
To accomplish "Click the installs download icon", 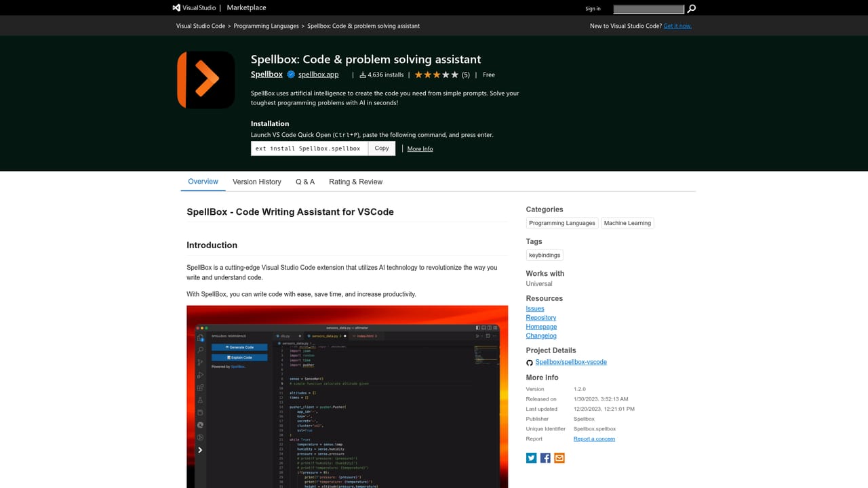I will pos(363,75).
